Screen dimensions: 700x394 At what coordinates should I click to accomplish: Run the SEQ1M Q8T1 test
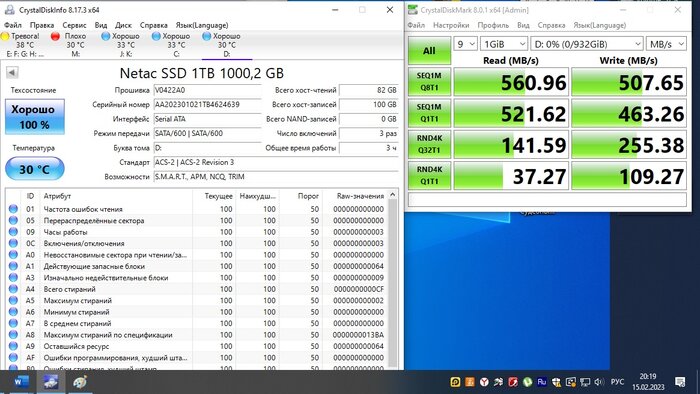pyautogui.click(x=429, y=82)
